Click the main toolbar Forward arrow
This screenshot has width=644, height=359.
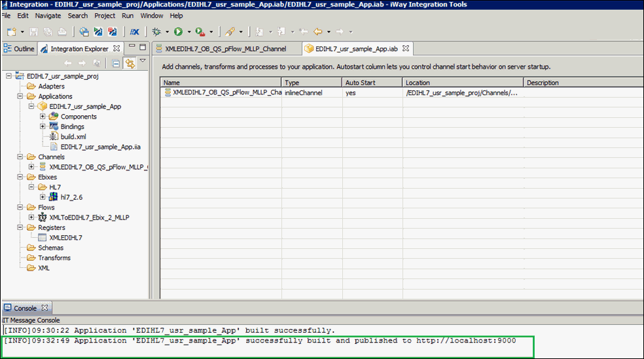point(340,31)
